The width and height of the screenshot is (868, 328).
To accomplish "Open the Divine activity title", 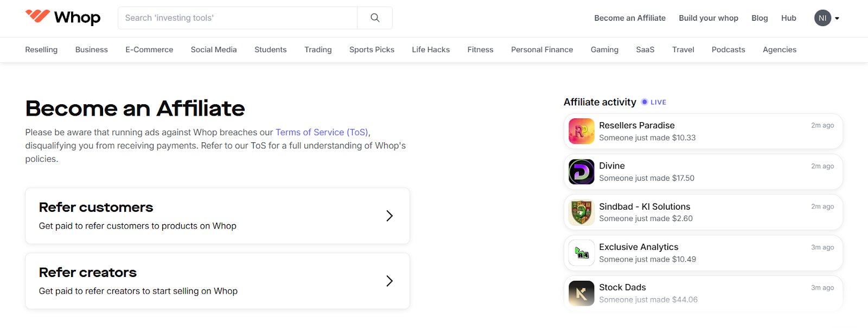I will [x=612, y=166].
